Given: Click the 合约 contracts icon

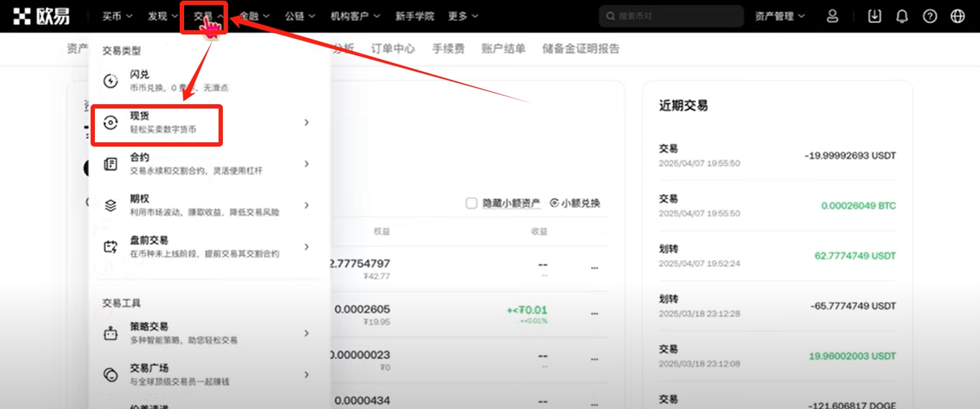Looking at the screenshot, I should (x=110, y=164).
